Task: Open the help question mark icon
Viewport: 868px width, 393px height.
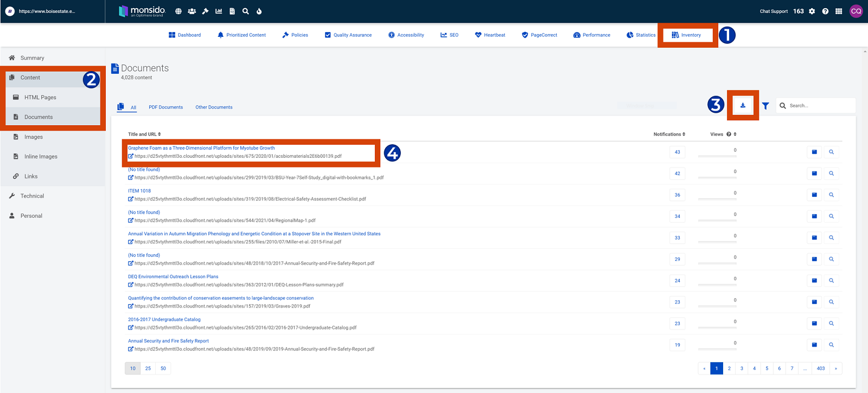Action: point(825,11)
